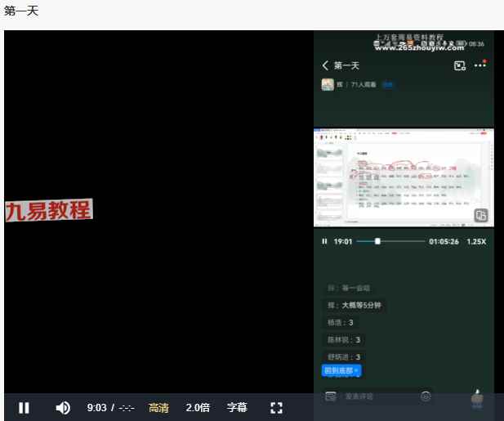Click the shared slide presentation preview
The width and height of the screenshot is (504, 421).
click(x=404, y=177)
